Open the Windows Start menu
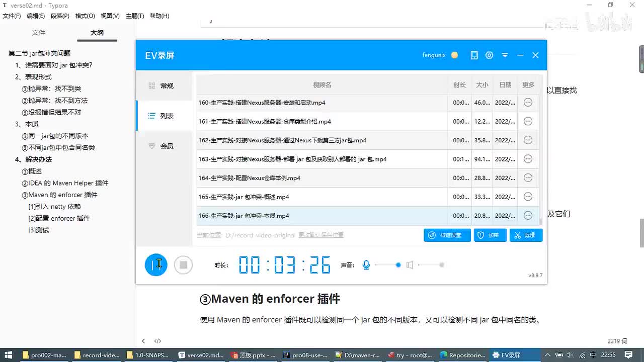644x362 pixels. click(8, 355)
